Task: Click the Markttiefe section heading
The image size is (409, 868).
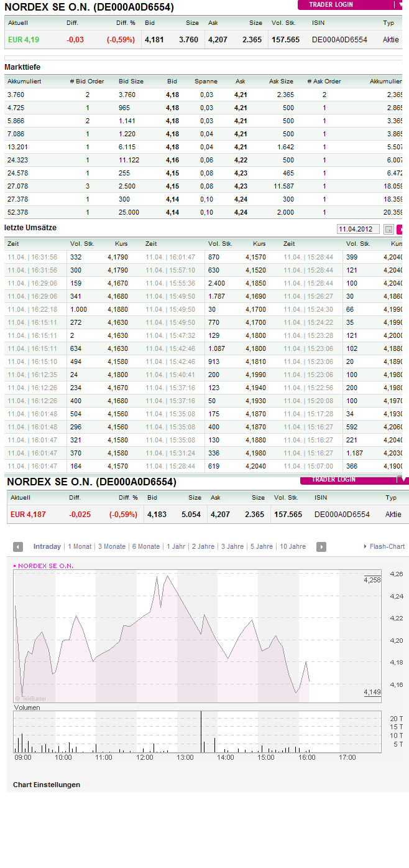Action: [x=22, y=67]
